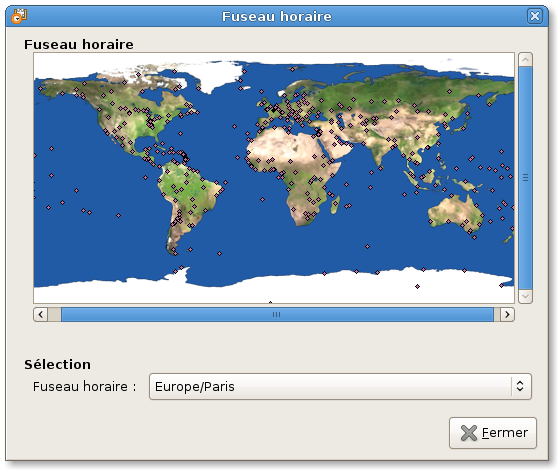Open the Europe/Paris timezone dropdown

click(x=340, y=386)
